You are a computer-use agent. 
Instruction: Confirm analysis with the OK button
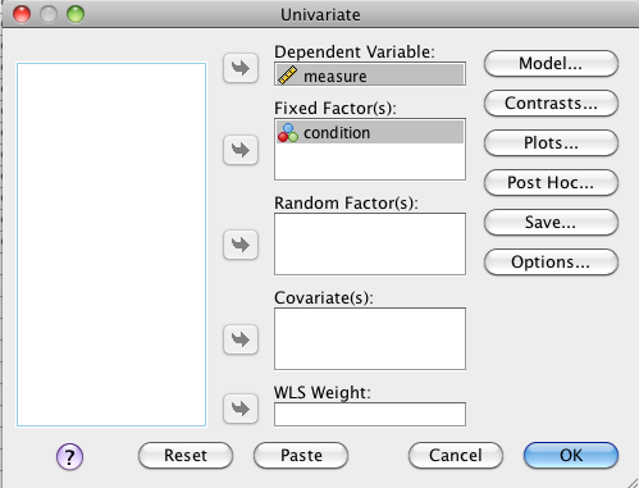click(571, 455)
